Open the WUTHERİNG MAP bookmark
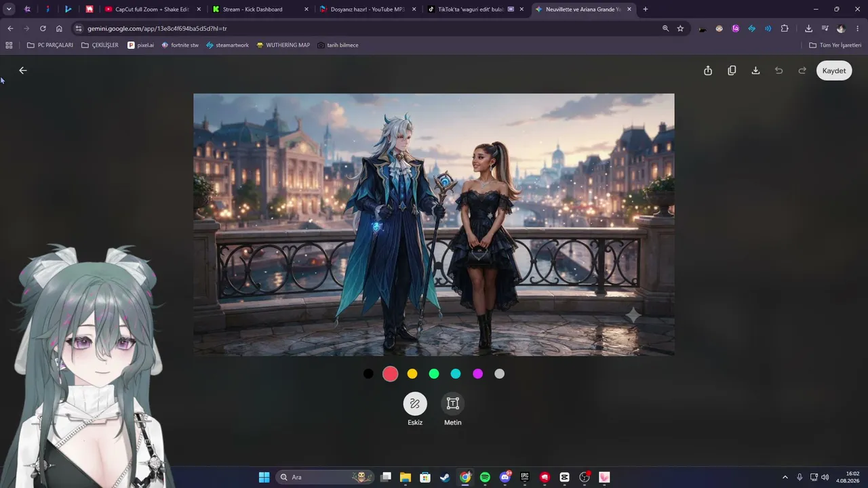This screenshot has width=868, height=488. [x=283, y=45]
